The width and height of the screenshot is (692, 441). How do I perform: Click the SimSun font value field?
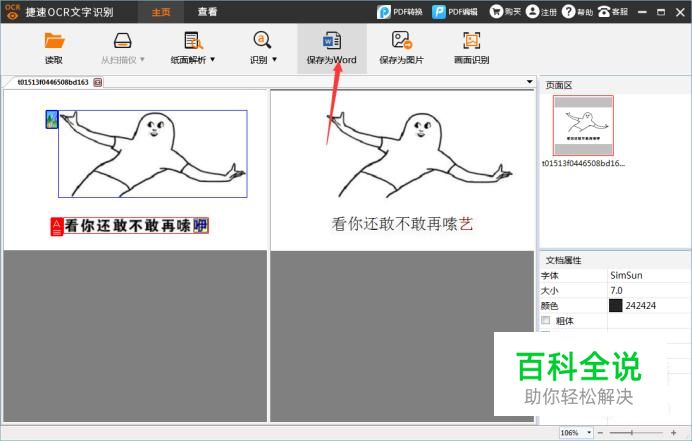point(649,275)
